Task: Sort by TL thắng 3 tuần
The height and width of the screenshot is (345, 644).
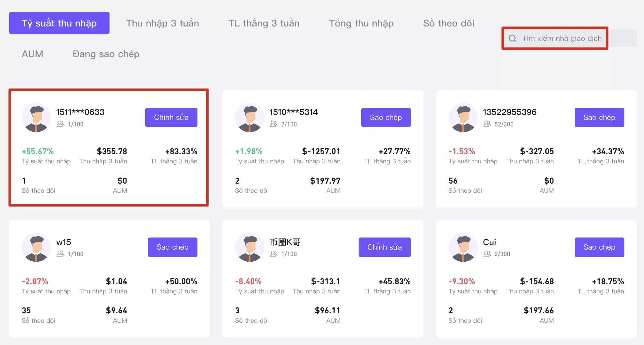Action: (264, 23)
